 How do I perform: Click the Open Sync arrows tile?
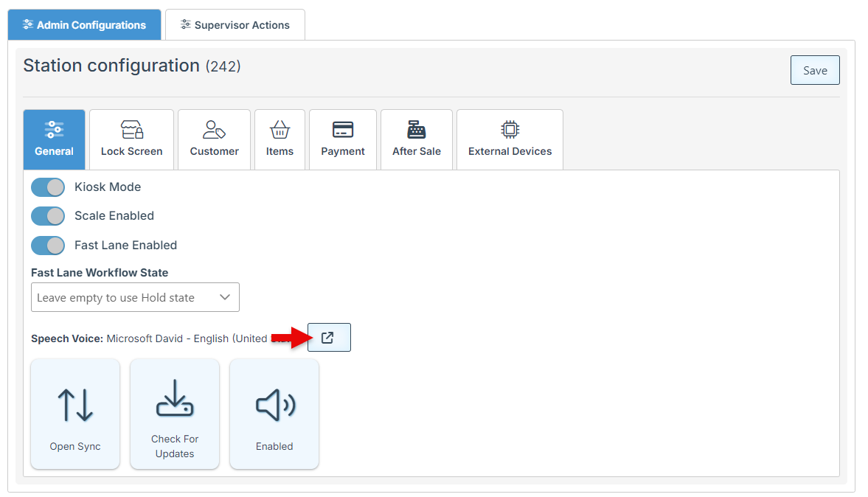(x=75, y=414)
